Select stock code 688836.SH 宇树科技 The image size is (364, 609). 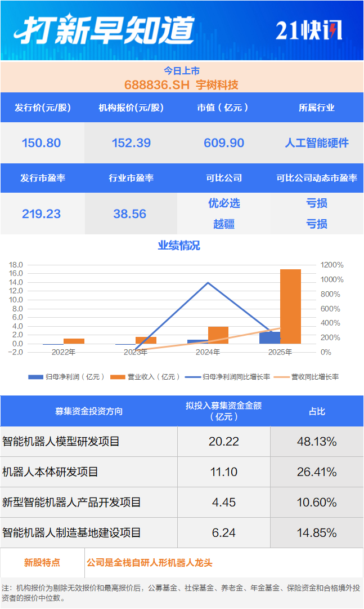point(181,85)
